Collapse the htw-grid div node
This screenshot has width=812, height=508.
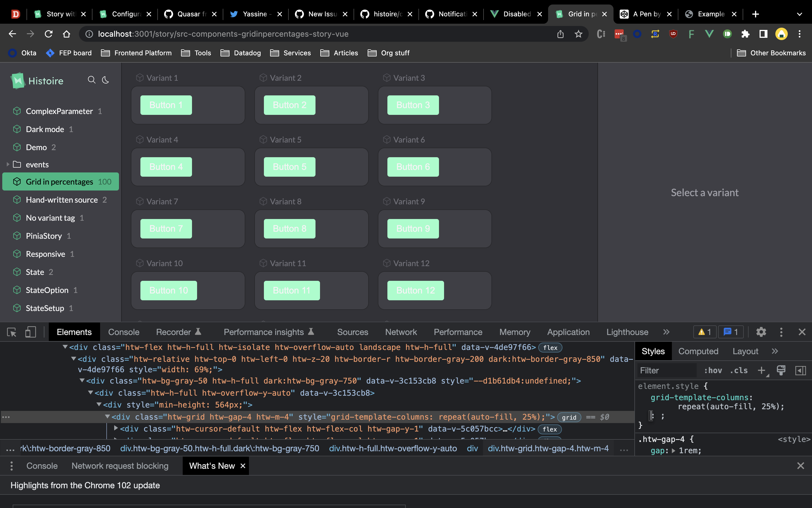click(107, 417)
